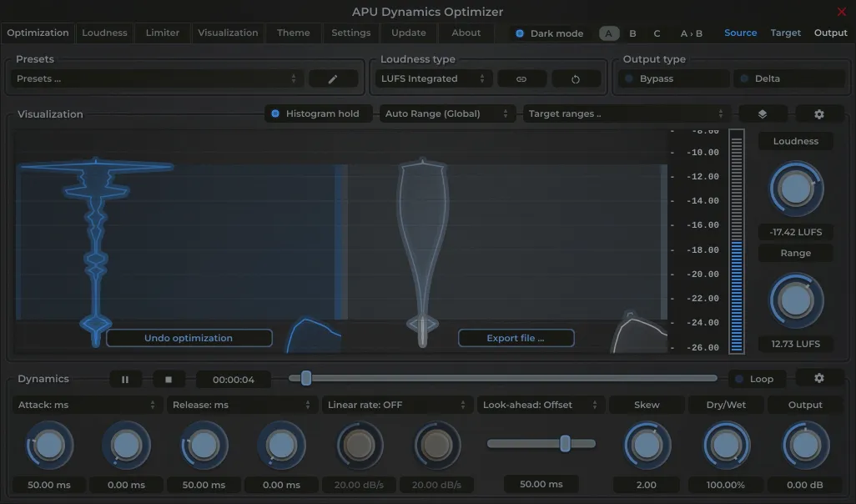The height and width of the screenshot is (504, 856).
Task: Click the Look-ahead offset slider handle
Action: click(565, 443)
